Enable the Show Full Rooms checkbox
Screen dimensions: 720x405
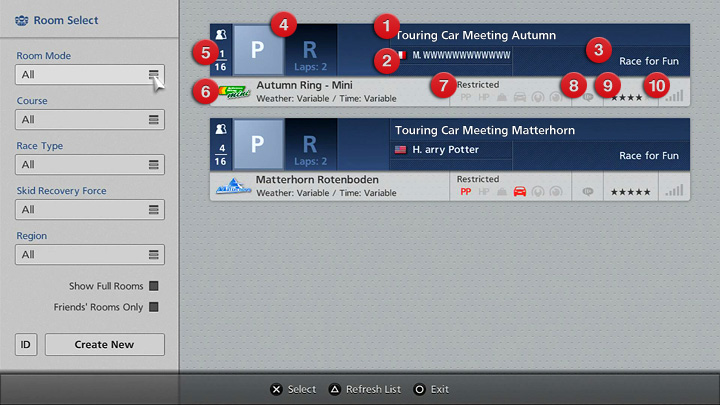coord(154,286)
